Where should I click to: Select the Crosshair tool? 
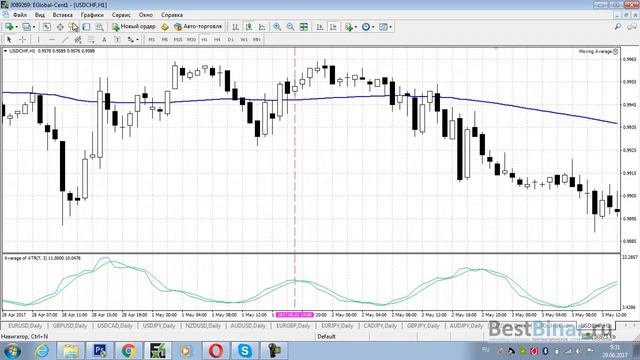[x=23, y=40]
